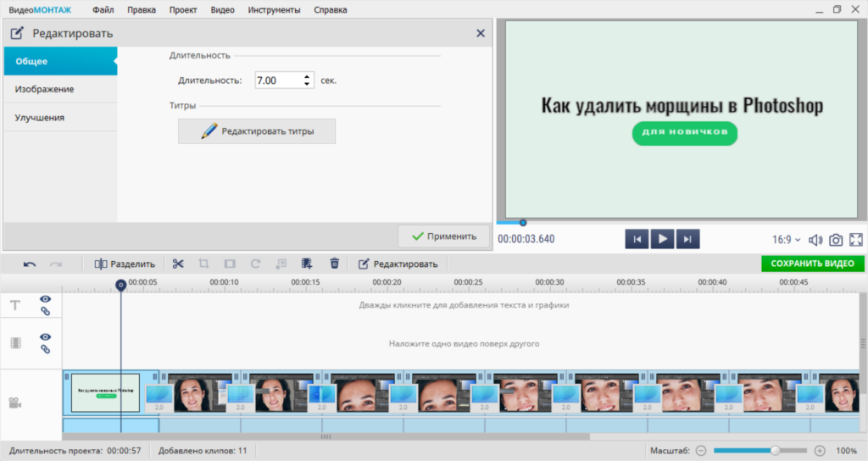Open the Инструменты menu
Image resolution: width=868 pixels, height=461 pixels.
(274, 10)
